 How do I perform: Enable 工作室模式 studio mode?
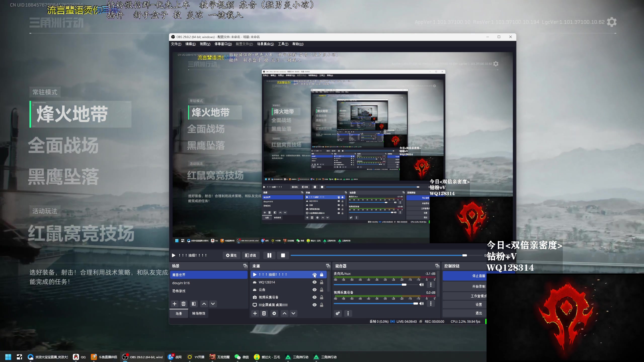[464, 296]
